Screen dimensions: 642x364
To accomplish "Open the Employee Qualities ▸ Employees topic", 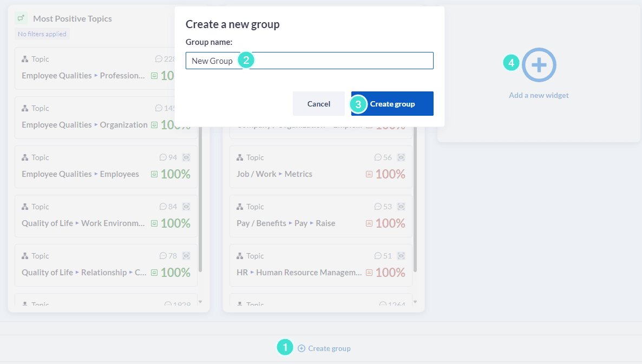I will click(x=80, y=174).
